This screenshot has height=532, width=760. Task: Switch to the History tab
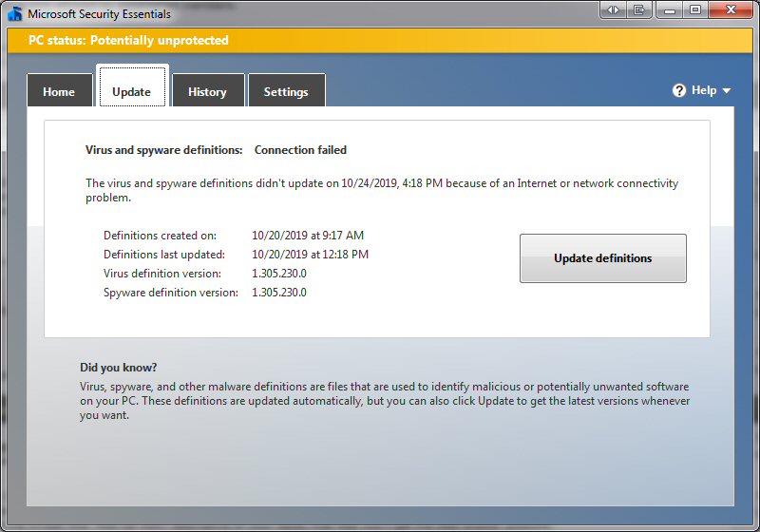coord(208,90)
